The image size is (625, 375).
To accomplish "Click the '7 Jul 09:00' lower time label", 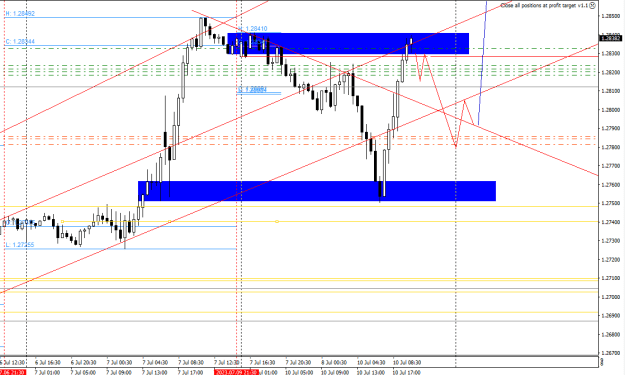I will tap(120, 372).
